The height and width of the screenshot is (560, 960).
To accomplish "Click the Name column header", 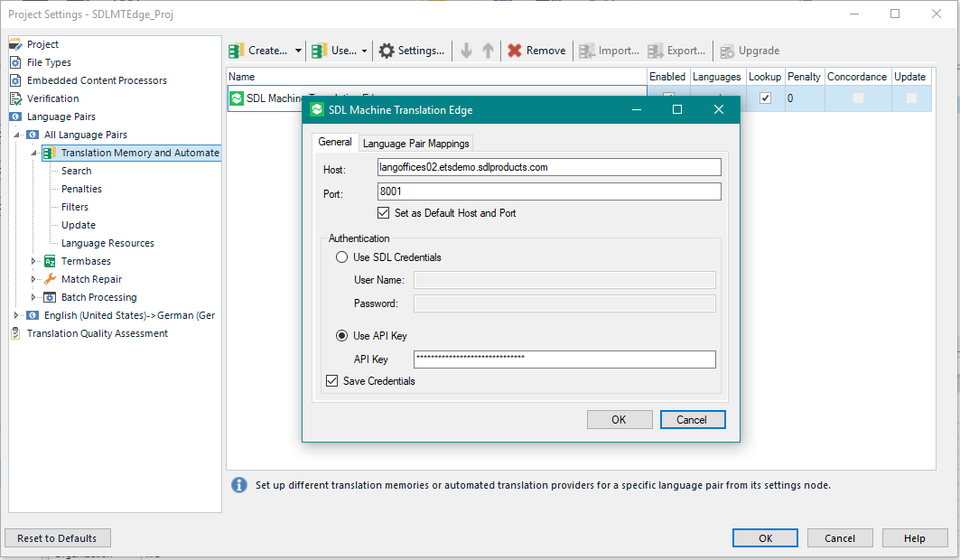I will click(436, 77).
